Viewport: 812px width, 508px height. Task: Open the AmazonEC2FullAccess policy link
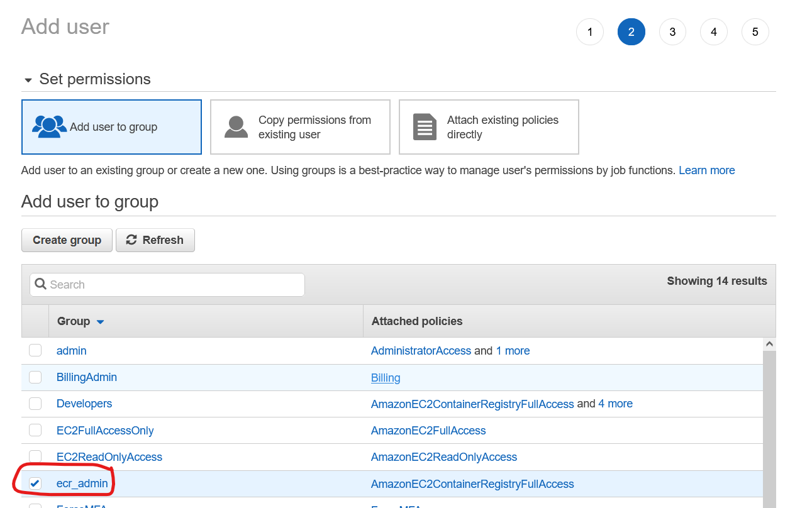point(428,431)
